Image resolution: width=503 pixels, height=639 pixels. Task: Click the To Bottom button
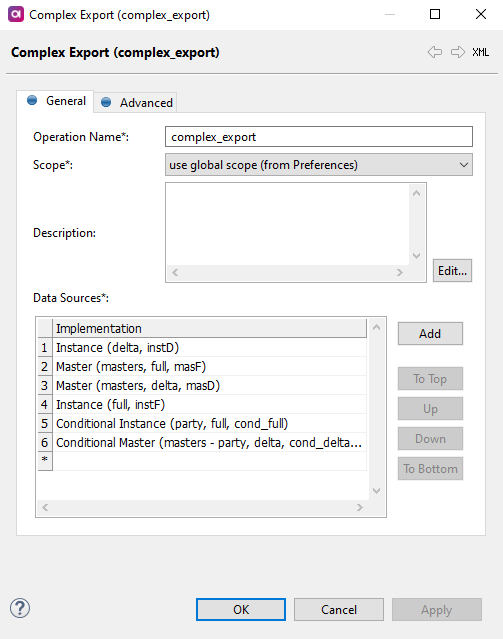tap(430, 469)
